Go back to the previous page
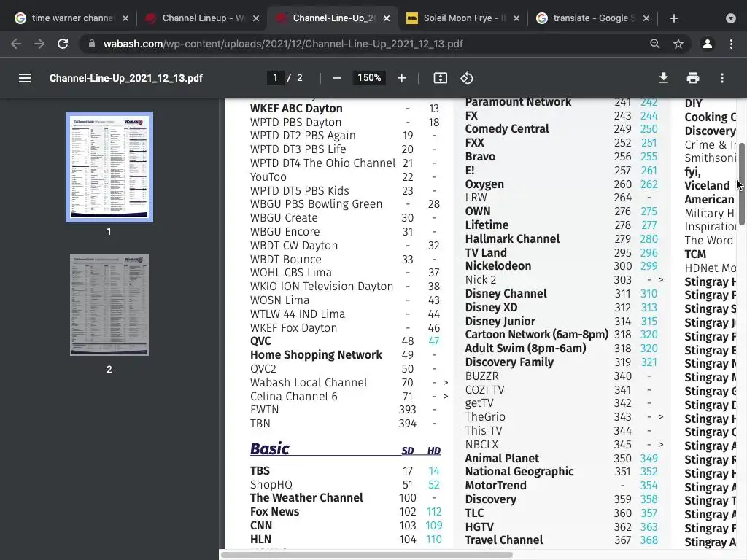This screenshot has width=747, height=560. [x=16, y=44]
